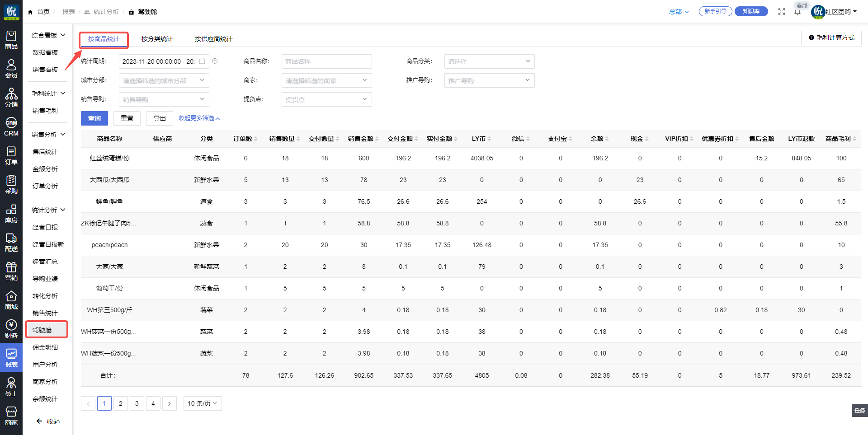Image resolution: width=868 pixels, height=435 pixels.
Task: Open the 销售导购 dropdown
Action: point(164,99)
